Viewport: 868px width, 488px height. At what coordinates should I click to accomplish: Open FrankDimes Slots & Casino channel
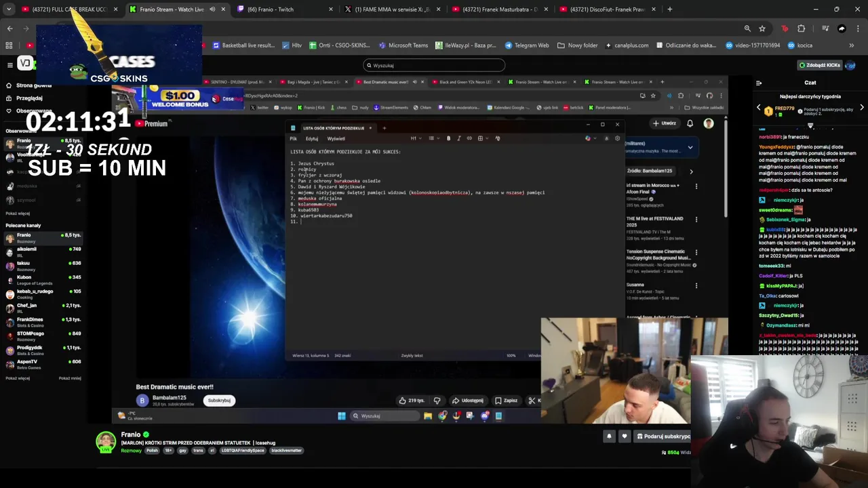pos(43,322)
